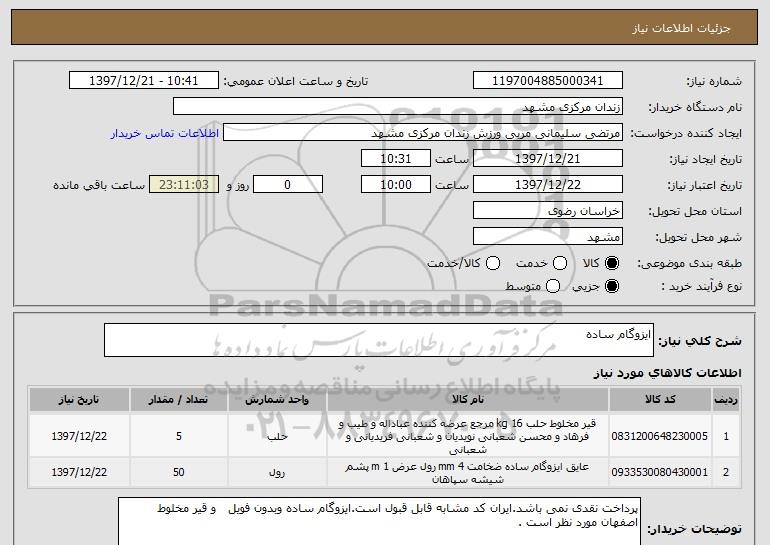Click the buyer notes text area

[379, 521]
